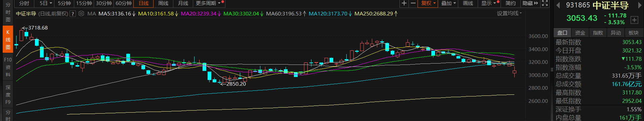Screen dimensions: 644x121
Task: Click the MA indicator name label
Action: pos(91,14)
